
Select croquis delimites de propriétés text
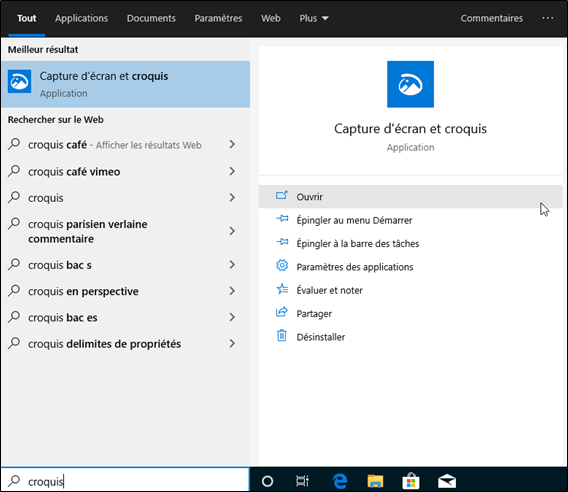(x=104, y=344)
